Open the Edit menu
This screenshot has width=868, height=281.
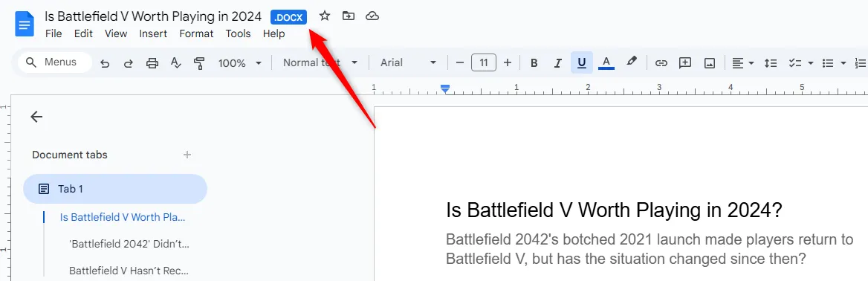point(83,33)
